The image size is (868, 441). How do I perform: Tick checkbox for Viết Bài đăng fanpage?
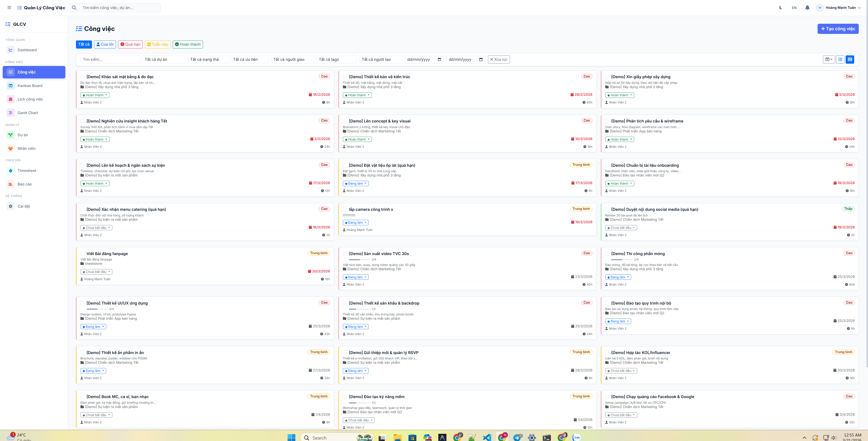click(x=83, y=254)
